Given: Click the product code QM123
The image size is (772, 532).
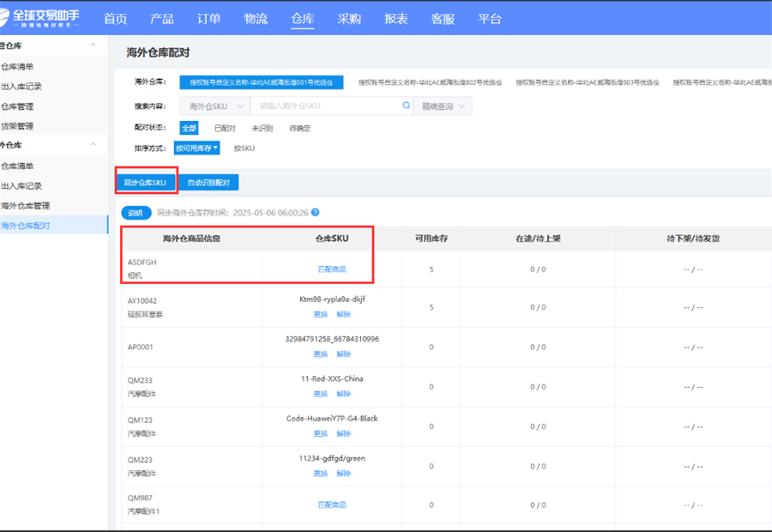Looking at the screenshot, I should point(140,420).
